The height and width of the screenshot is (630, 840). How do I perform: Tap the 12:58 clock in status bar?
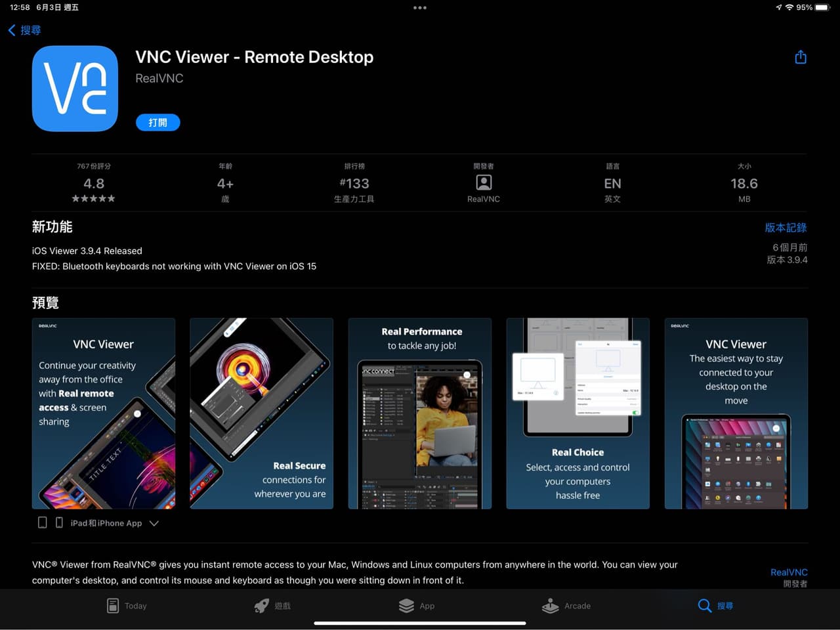click(20, 7)
